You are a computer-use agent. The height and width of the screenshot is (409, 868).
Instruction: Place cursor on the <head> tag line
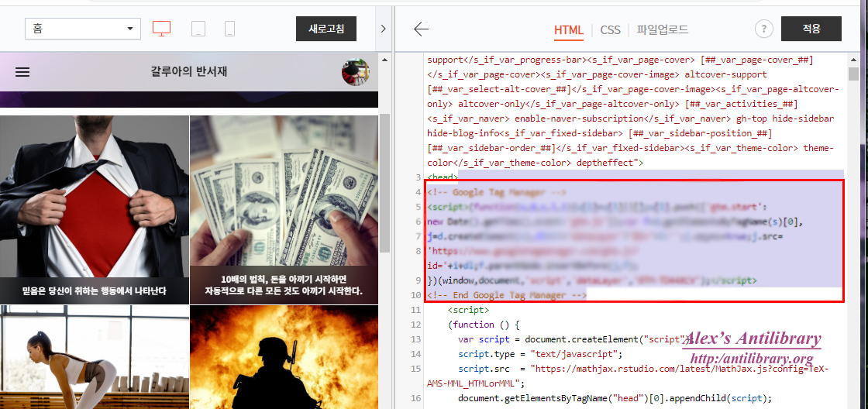pos(443,177)
